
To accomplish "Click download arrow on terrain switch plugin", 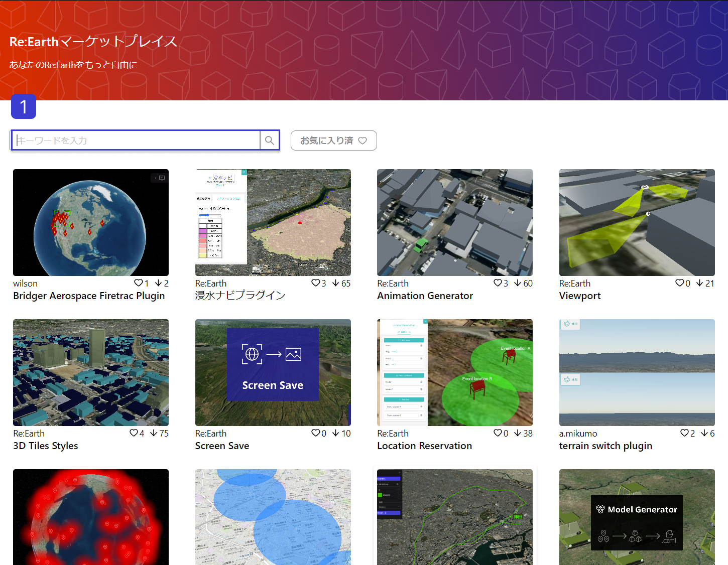I will (705, 433).
